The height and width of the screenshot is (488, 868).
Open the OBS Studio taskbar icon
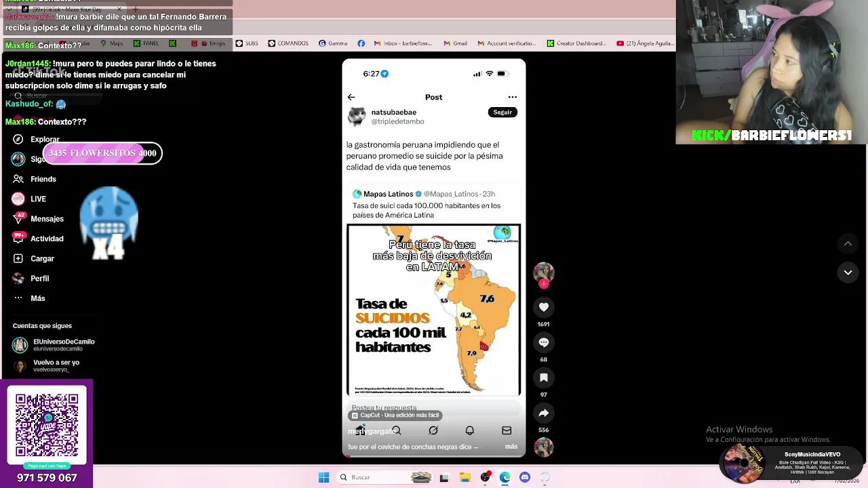pyautogui.click(x=485, y=477)
